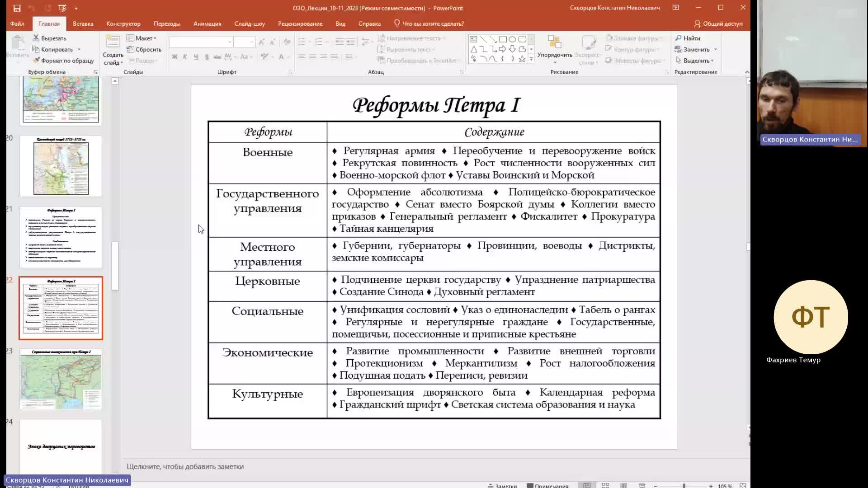
Task: Select the oval shape in shapes gallery
Action: pyautogui.click(x=512, y=39)
